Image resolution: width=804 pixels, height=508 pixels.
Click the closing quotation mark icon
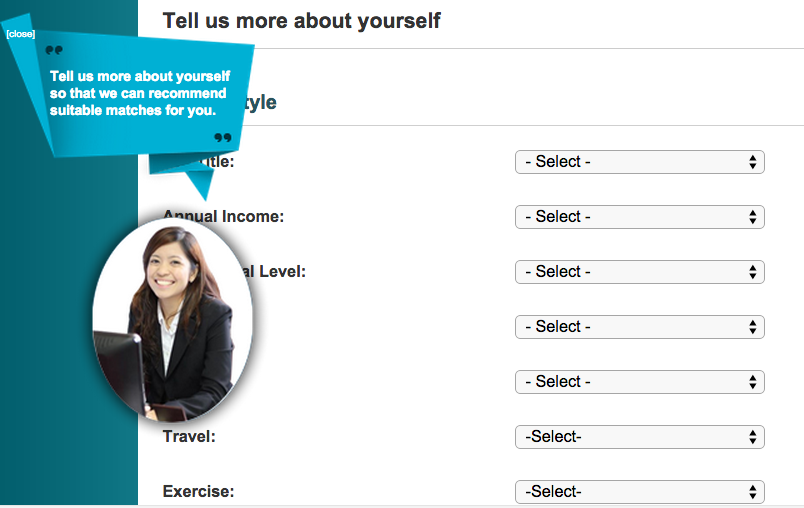pos(222,137)
